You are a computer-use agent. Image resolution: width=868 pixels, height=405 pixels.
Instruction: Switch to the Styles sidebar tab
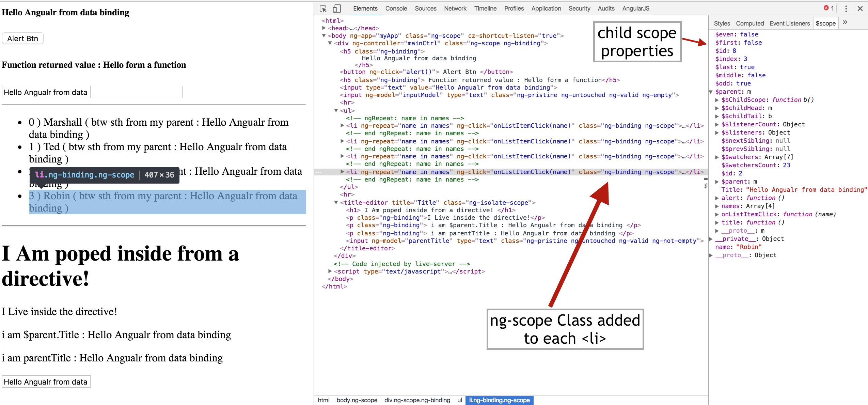(722, 24)
